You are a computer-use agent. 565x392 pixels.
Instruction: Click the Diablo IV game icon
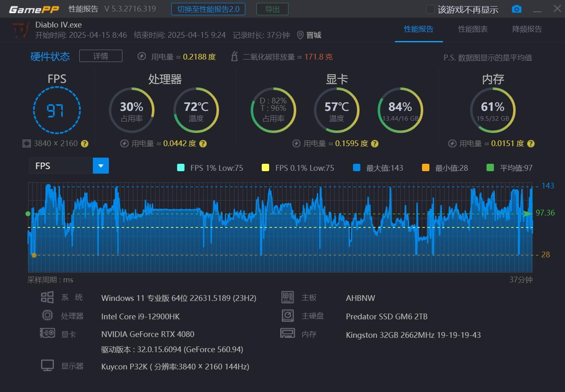tap(21, 30)
